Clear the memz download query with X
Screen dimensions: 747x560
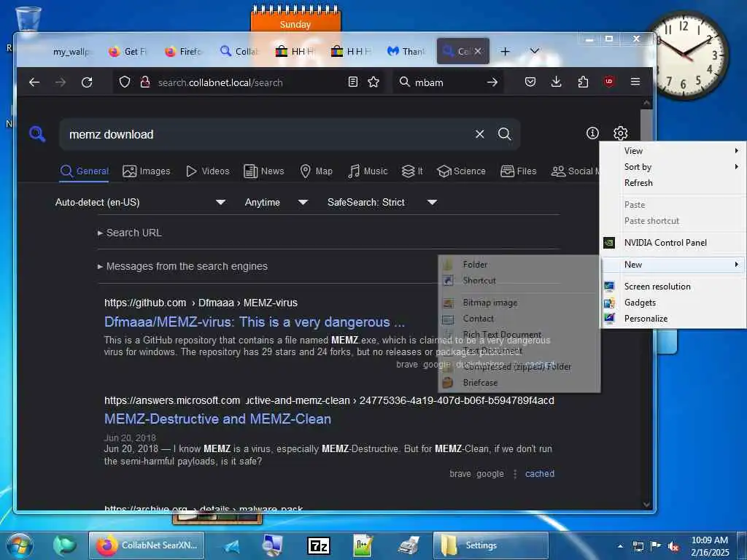click(x=480, y=134)
